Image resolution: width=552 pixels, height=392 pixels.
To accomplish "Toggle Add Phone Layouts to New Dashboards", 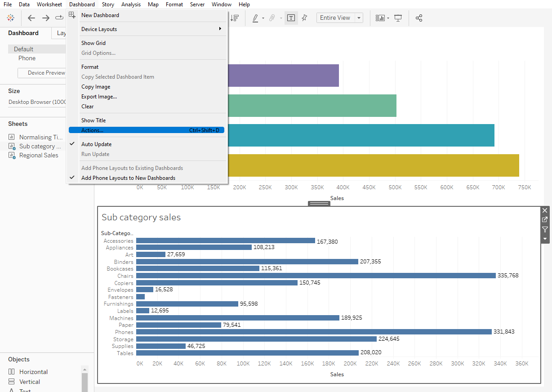I will (x=128, y=178).
